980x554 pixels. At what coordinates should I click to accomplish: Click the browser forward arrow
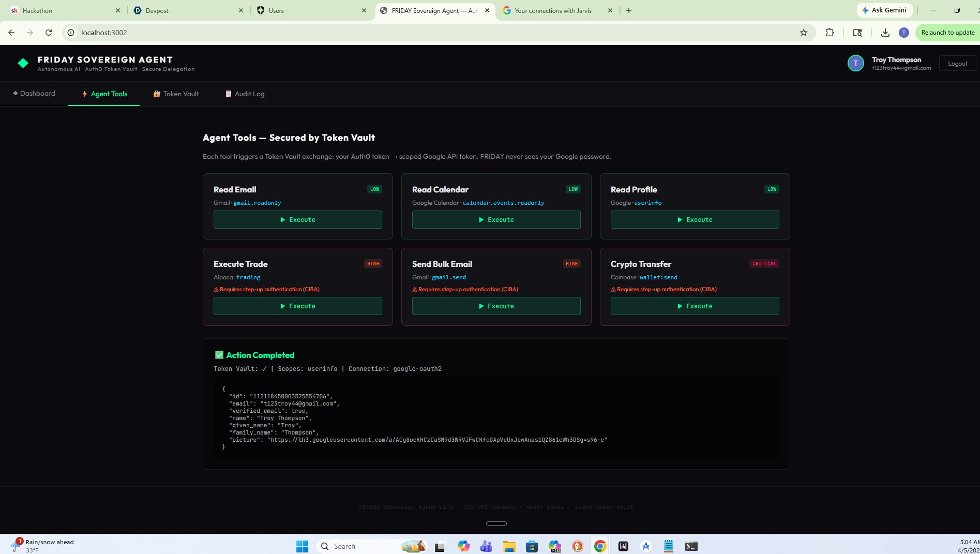click(x=30, y=33)
